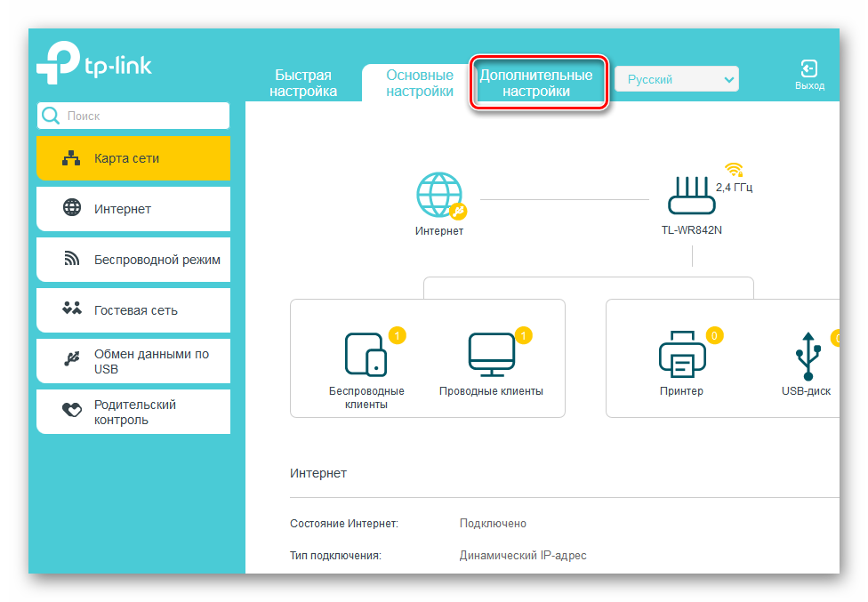This screenshot has height=602, width=868.
Task: Click the TL-WR842N router icon
Action: pos(692,196)
